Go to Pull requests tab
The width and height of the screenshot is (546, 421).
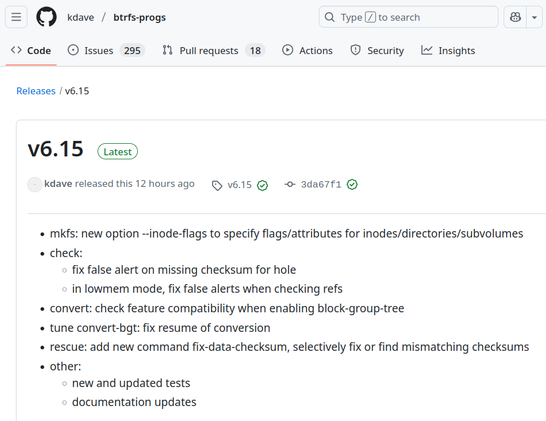point(213,50)
